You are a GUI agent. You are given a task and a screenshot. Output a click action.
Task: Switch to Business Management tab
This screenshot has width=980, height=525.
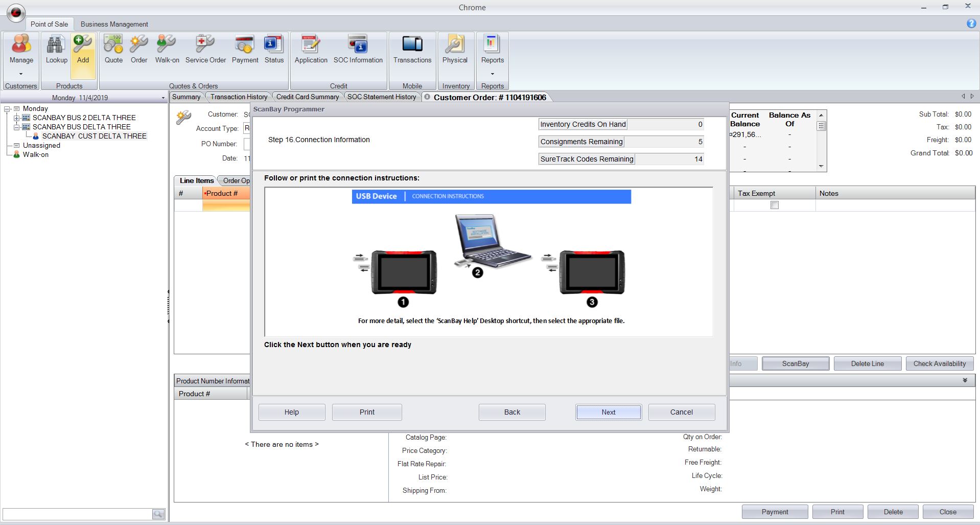(114, 24)
